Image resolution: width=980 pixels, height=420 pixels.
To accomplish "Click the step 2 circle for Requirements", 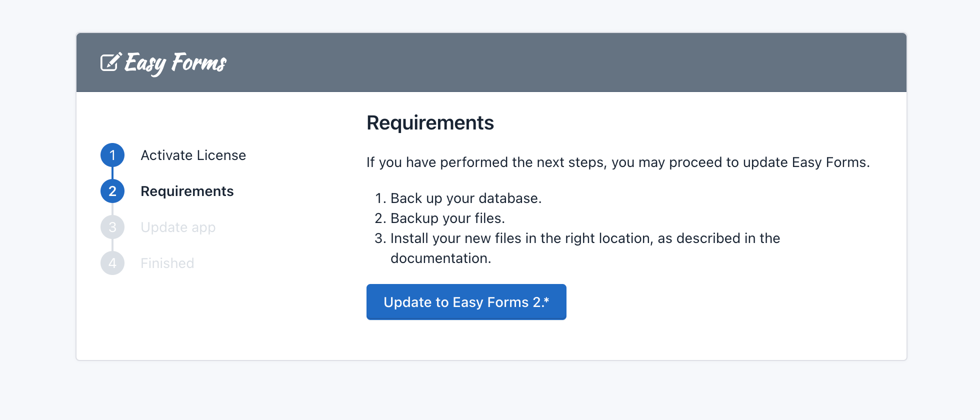I will [112, 191].
